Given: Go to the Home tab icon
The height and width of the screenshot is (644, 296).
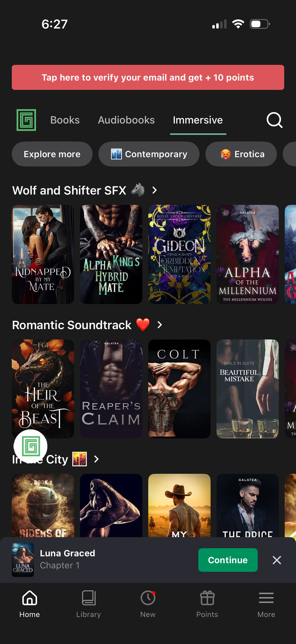Looking at the screenshot, I should (30, 598).
